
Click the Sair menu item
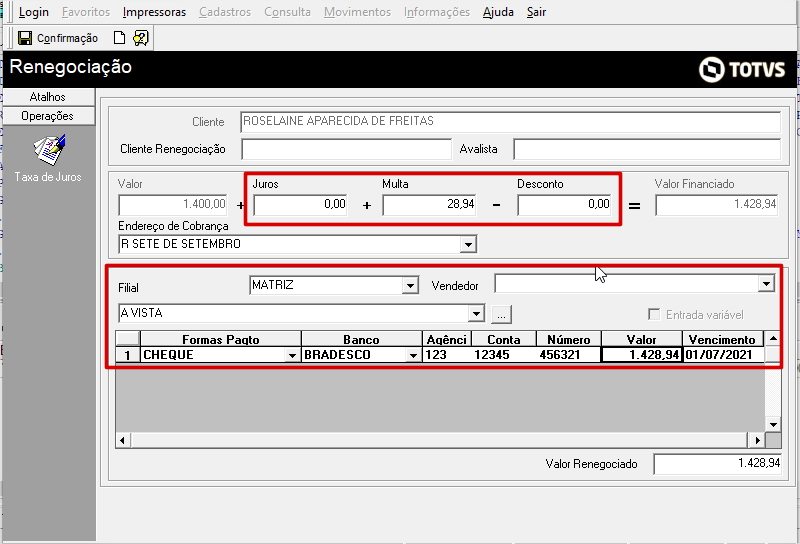(537, 12)
